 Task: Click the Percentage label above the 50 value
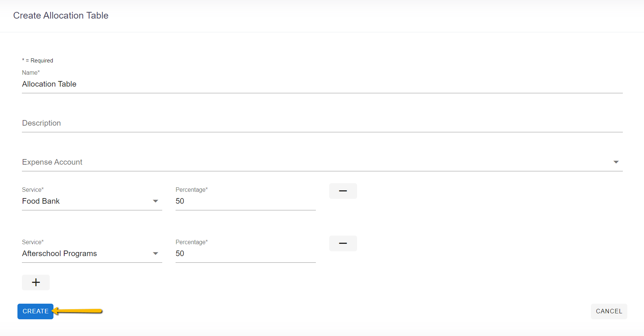click(191, 190)
